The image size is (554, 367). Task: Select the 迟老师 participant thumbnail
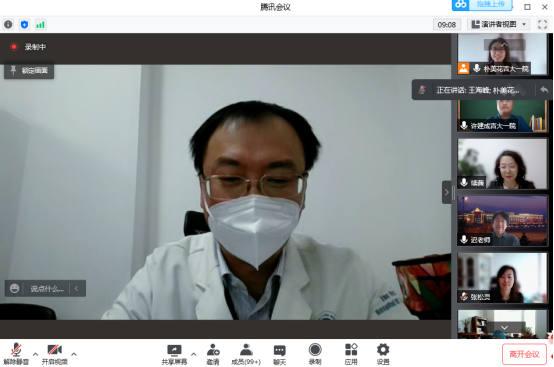[502, 221]
